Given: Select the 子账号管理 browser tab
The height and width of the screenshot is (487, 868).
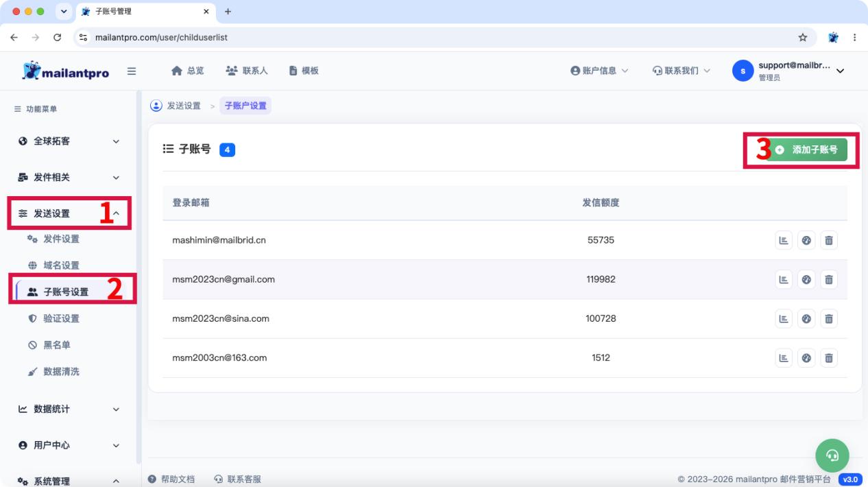Looking at the screenshot, I should click(x=147, y=12).
